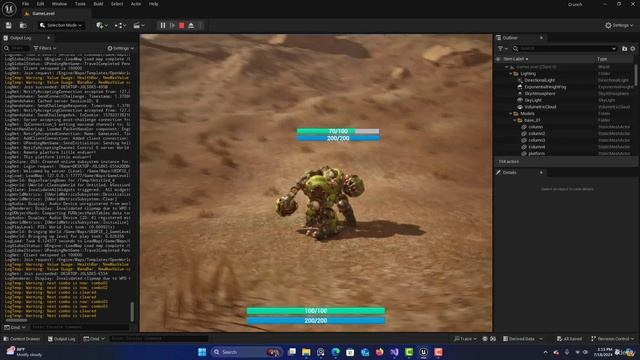
Task: Open the Output Log Filters dropdown
Action: 44,48
